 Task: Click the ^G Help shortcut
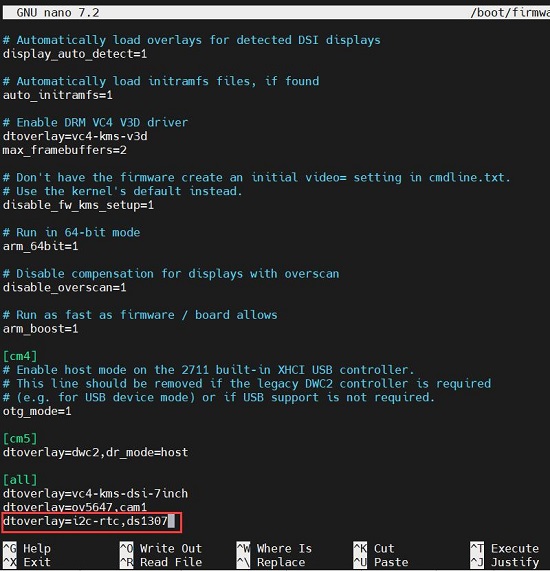click(27, 548)
